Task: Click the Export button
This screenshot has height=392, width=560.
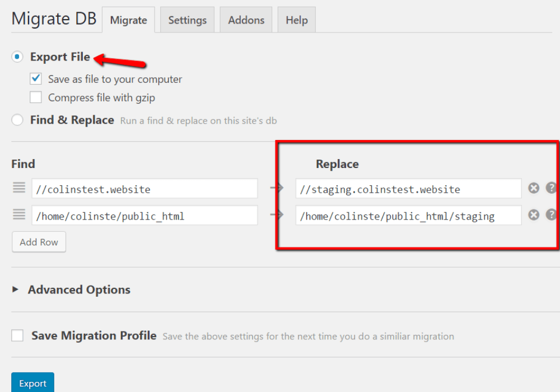Action: (32, 383)
